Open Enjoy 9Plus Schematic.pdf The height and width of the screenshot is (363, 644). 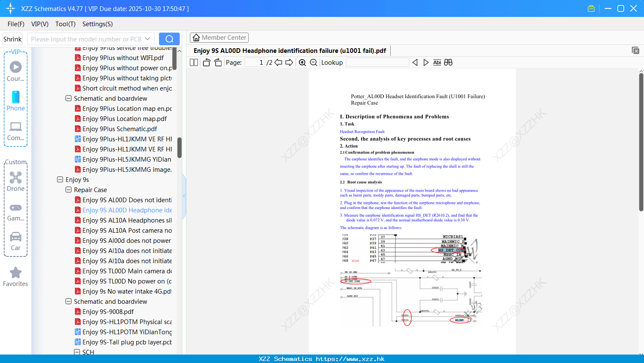120,129
